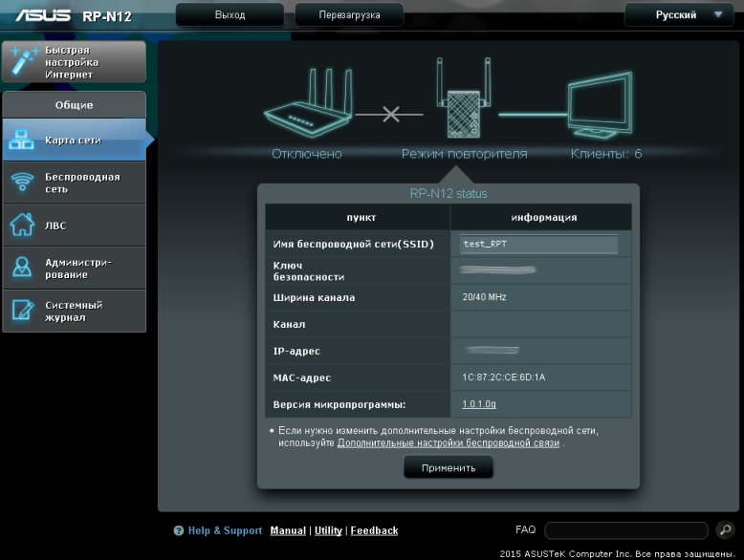Click the language dropdown arrow
744x560 pixels.
tap(718, 14)
